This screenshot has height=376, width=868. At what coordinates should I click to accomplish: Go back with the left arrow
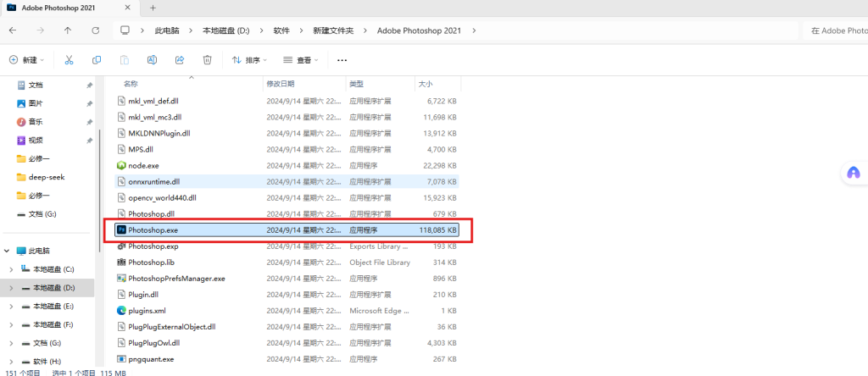(x=13, y=30)
